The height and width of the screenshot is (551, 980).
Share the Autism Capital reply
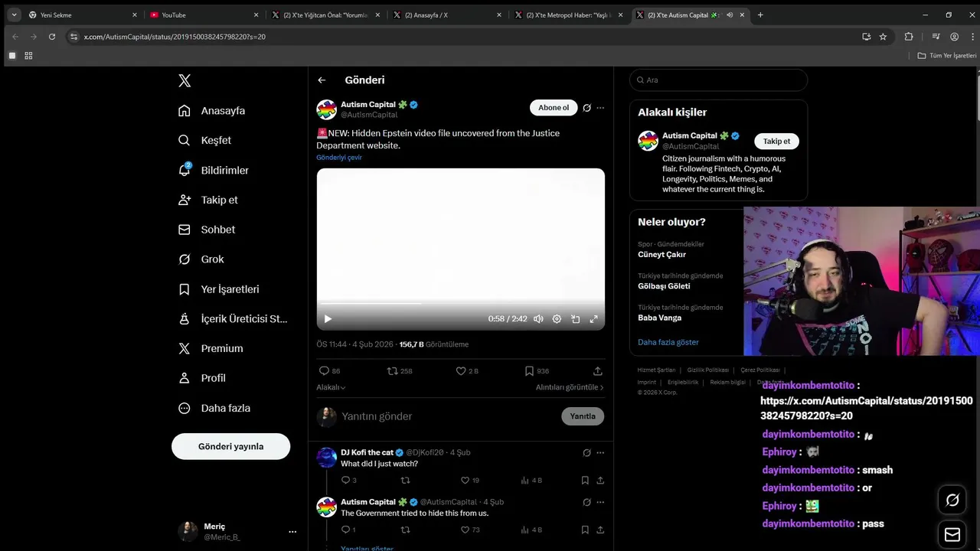pos(600,530)
